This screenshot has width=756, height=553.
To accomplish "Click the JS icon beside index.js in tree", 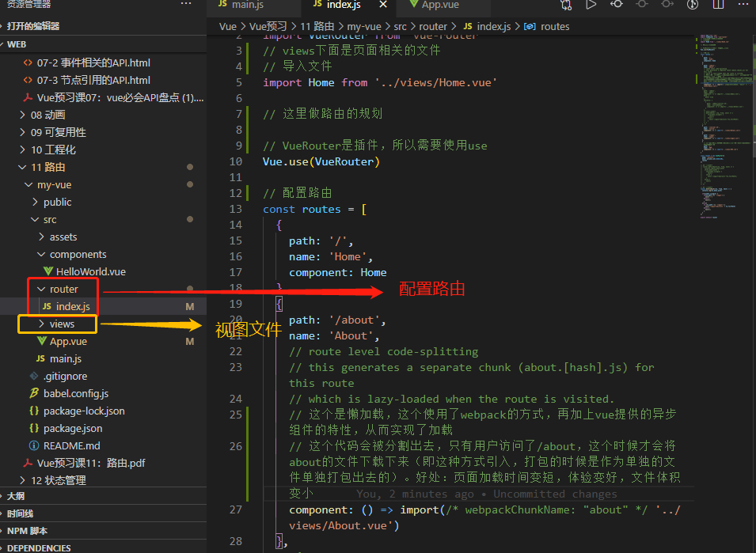I will pos(47,306).
